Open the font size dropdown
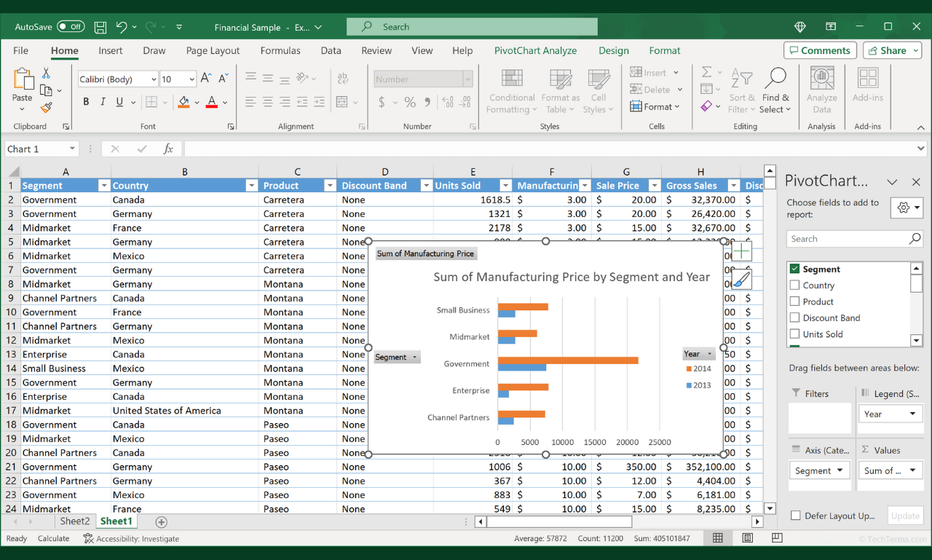This screenshot has width=932, height=560. (x=191, y=79)
